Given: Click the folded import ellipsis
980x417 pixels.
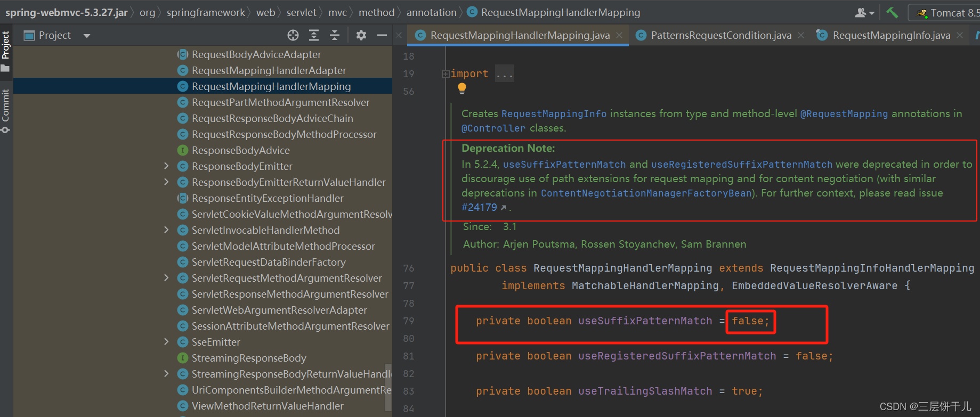Looking at the screenshot, I should [x=504, y=73].
